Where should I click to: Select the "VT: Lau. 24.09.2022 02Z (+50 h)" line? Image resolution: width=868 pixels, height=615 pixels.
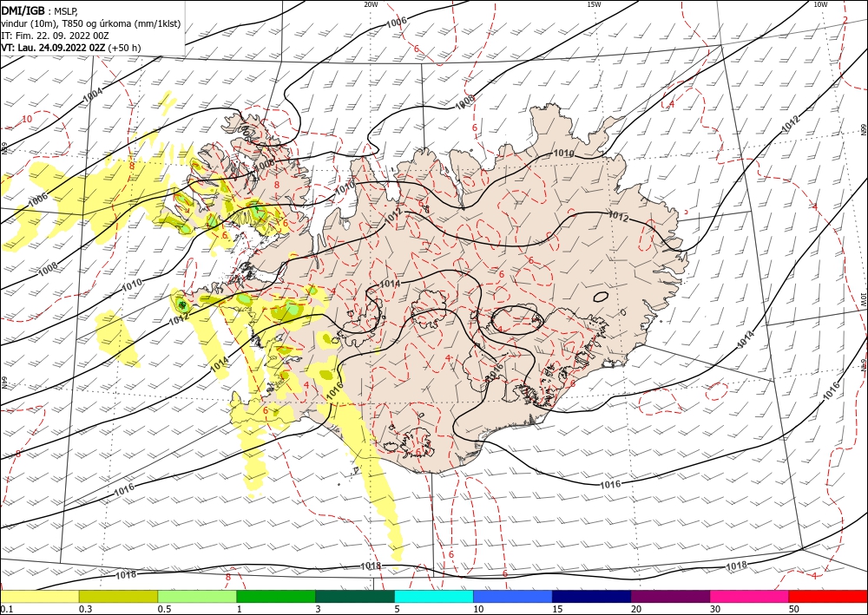pyautogui.click(x=71, y=48)
